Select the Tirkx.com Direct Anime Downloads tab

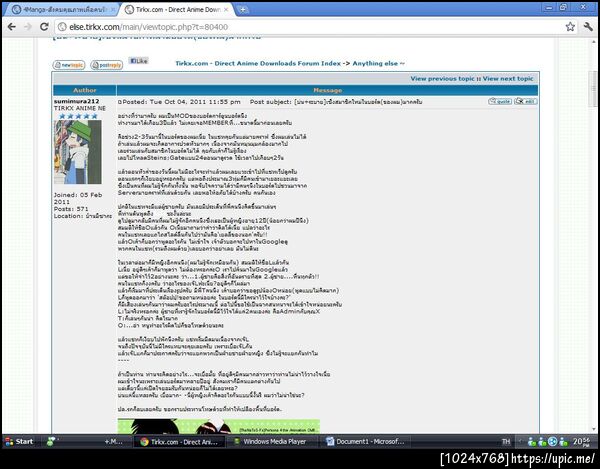tap(177, 10)
